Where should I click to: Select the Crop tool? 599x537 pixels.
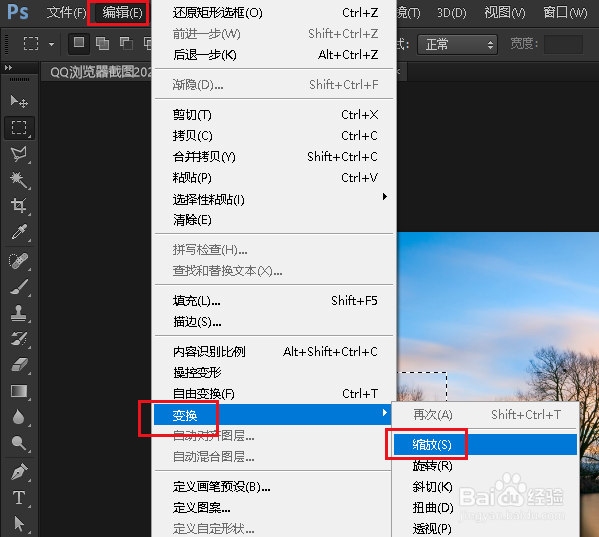coord(19,205)
